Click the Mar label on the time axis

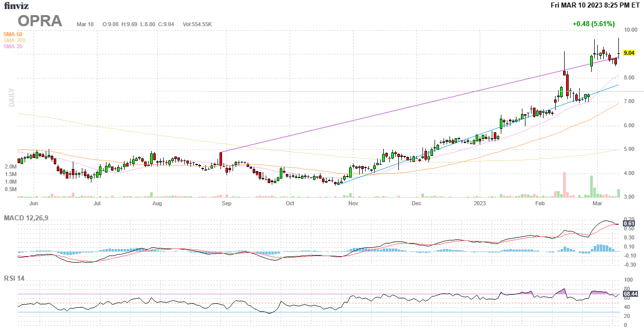[x=597, y=204]
